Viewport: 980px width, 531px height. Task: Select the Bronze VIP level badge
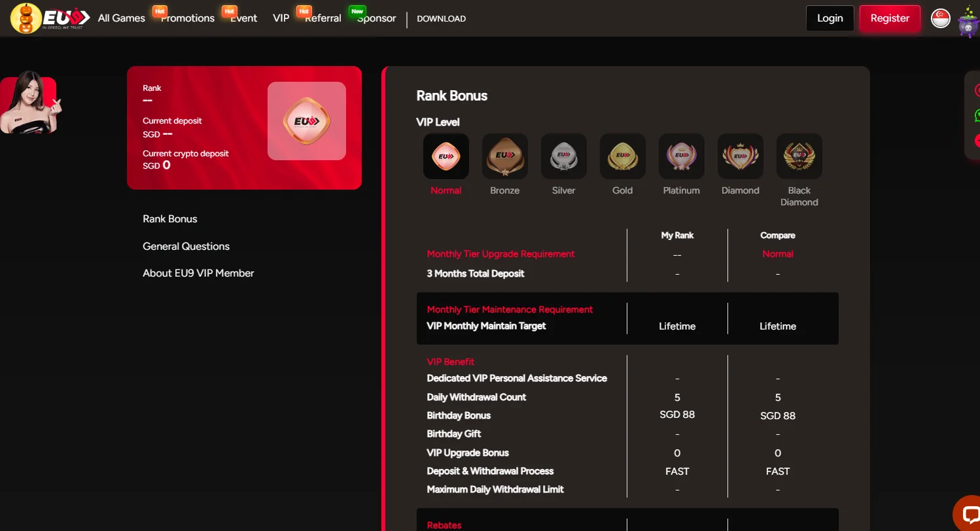click(x=505, y=156)
